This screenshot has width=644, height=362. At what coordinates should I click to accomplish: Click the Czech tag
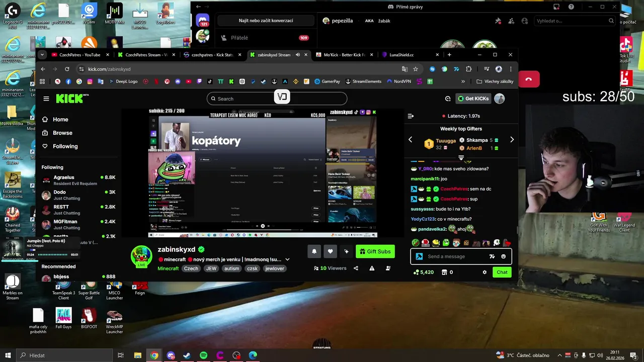(191, 268)
